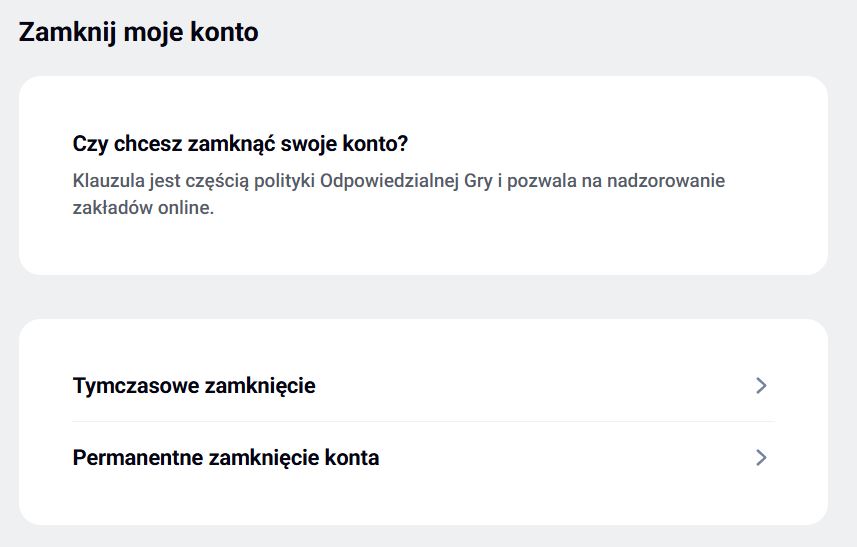Expand the temporary closure row arrow

pos(761,385)
